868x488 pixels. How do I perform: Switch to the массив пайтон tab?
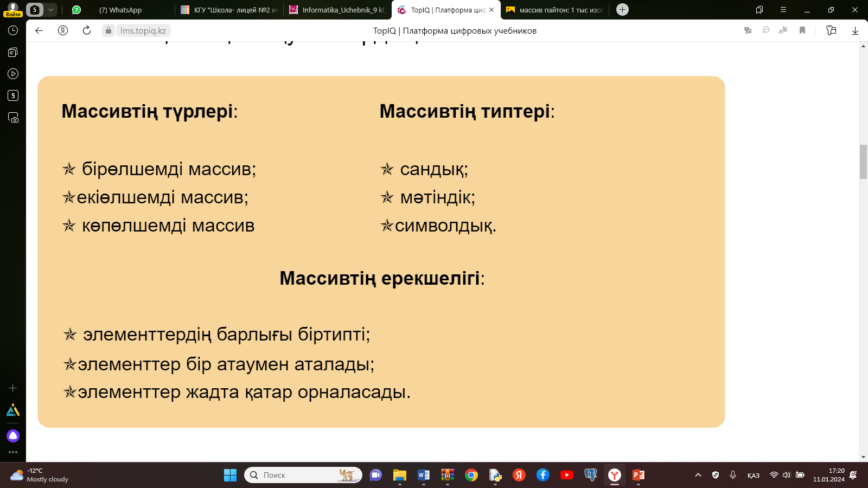[555, 10]
